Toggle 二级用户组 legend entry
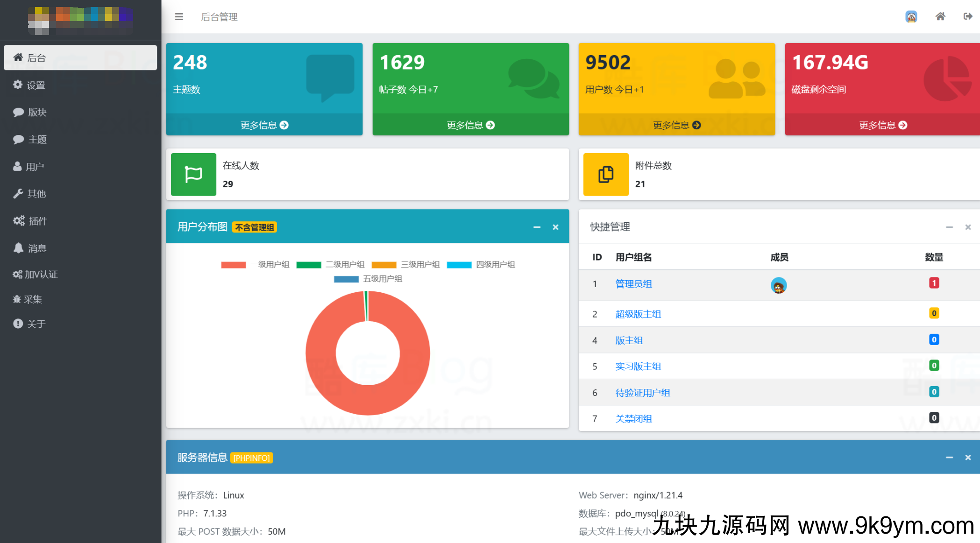This screenshot has height=543, width=980. 331,265
